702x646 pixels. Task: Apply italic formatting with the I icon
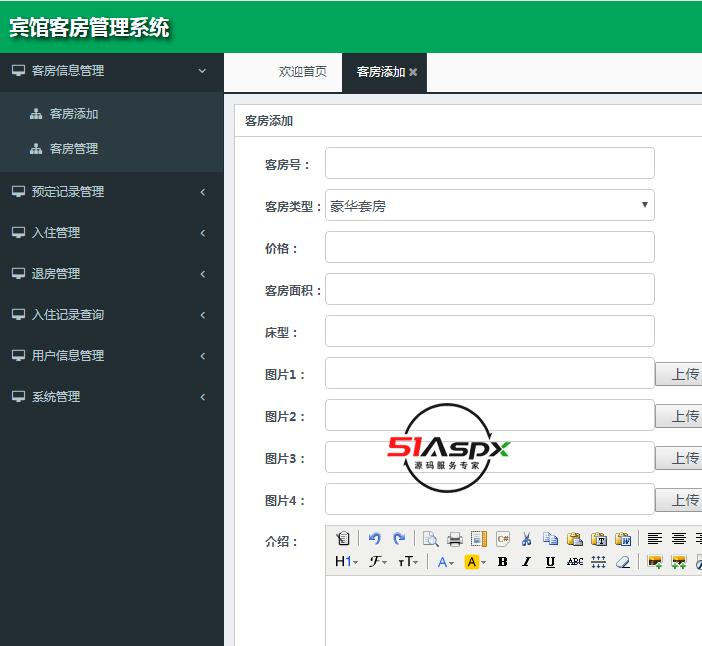click(526, 562)
